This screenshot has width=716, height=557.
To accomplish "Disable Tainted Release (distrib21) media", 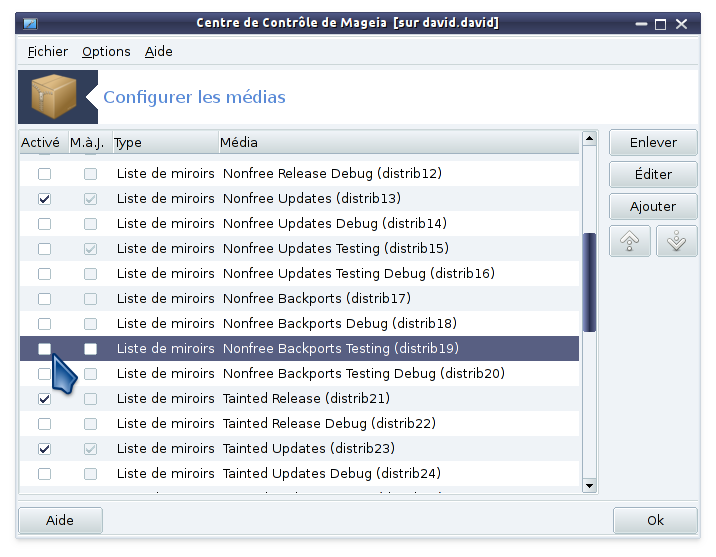I will pyautogui.click(x=44, y=399).
